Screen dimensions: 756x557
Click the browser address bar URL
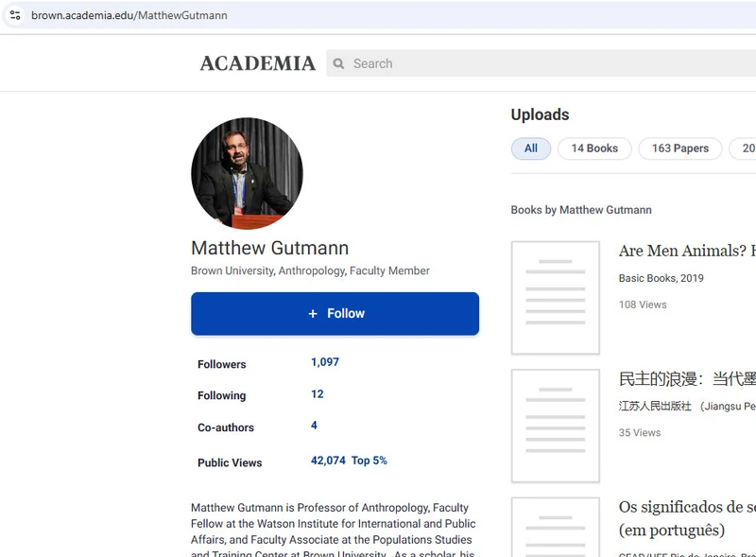coord(129,15)
